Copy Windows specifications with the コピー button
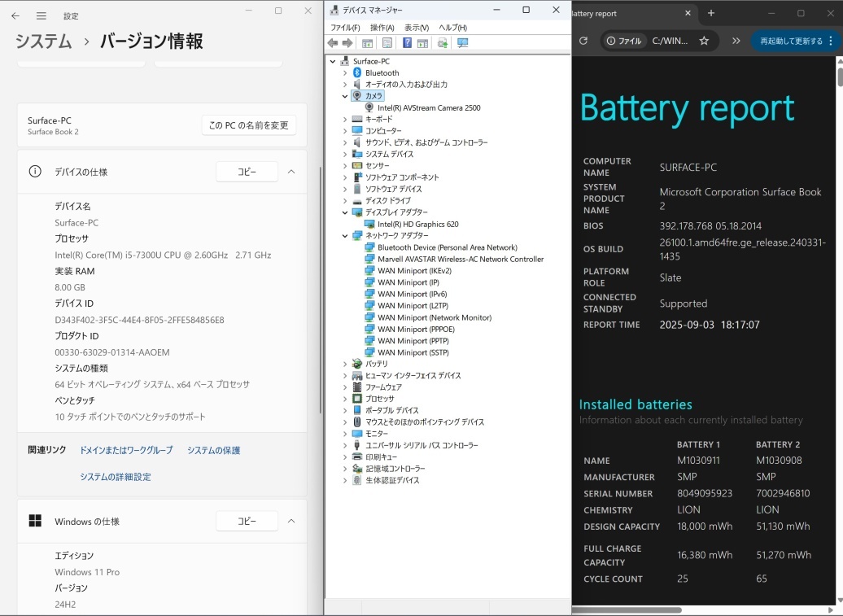The image size is (843, 616). tap(247, 521)
